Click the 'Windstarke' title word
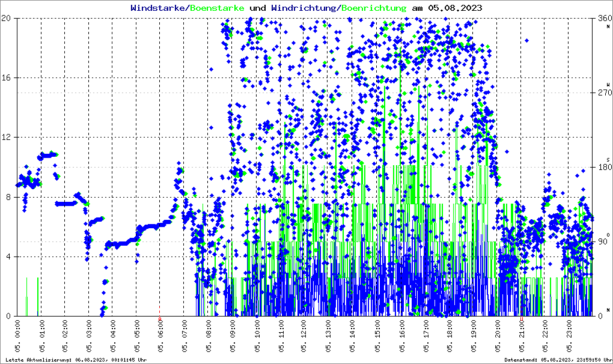Screen dimensions: 613x364 tap(157, 8)
